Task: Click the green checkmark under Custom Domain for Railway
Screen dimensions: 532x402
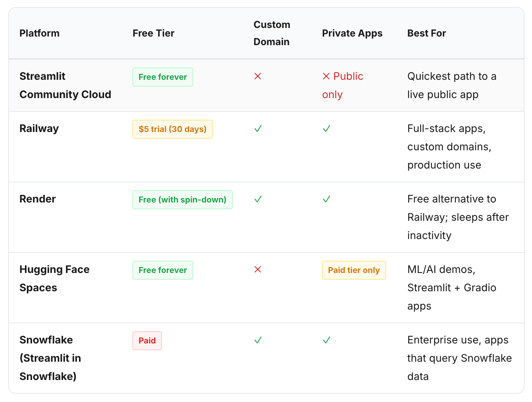Action: pos(258,129)
